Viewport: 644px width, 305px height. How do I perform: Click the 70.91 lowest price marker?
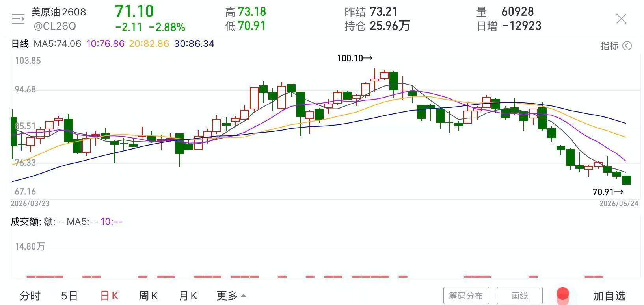[x=608, y=192]
